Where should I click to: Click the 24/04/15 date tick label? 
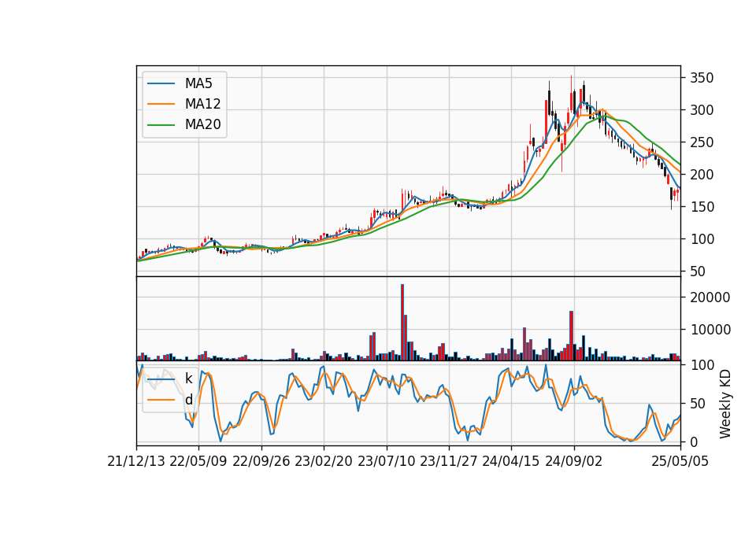point(511,461)
